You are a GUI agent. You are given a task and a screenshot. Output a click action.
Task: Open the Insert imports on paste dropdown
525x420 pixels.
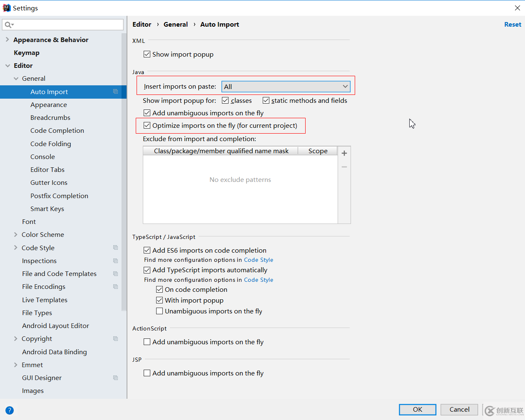point(286,87)
